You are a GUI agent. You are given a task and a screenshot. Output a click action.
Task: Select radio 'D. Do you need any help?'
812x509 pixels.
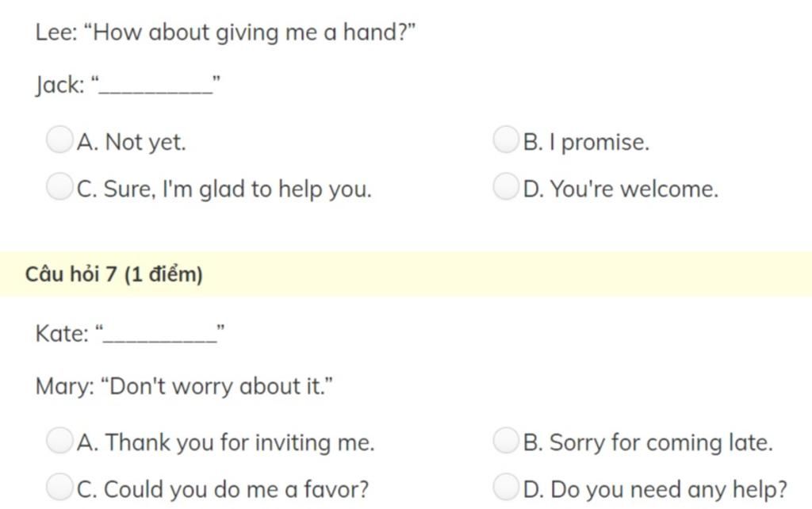pyautogui.click(x=506, y=487)
